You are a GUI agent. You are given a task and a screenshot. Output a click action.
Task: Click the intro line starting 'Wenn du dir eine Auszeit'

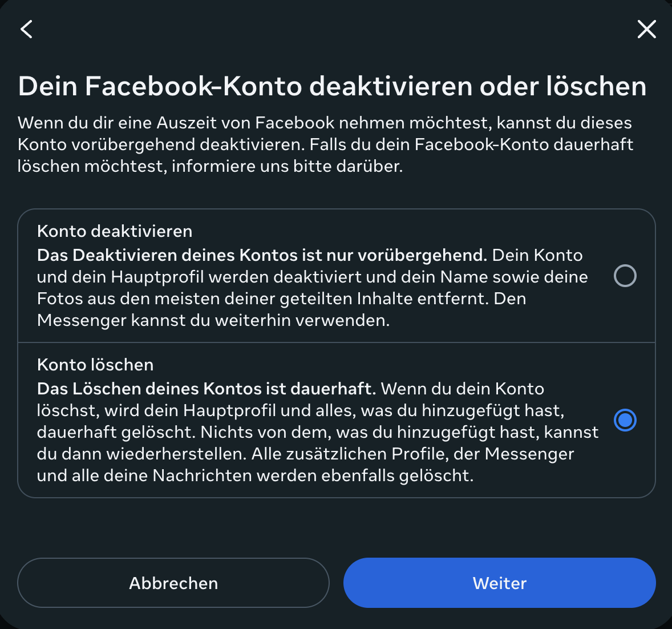[x=325, y=123]
